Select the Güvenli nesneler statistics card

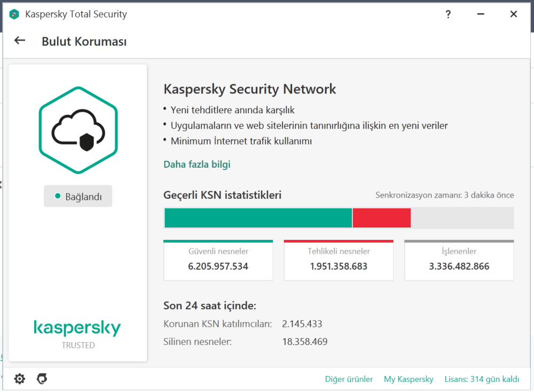218,260
